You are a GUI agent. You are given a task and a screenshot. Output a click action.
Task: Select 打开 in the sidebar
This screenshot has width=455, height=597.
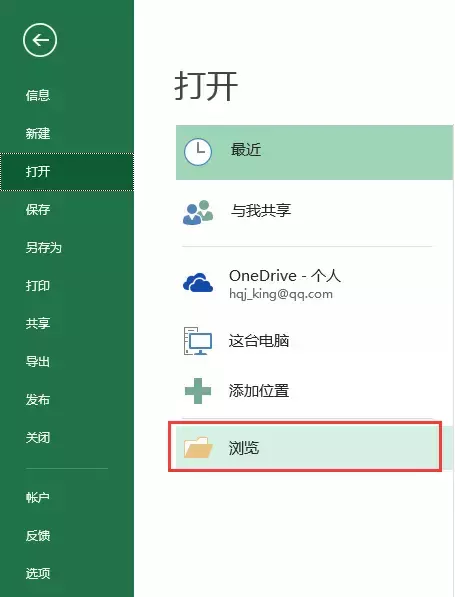[67, 171]
